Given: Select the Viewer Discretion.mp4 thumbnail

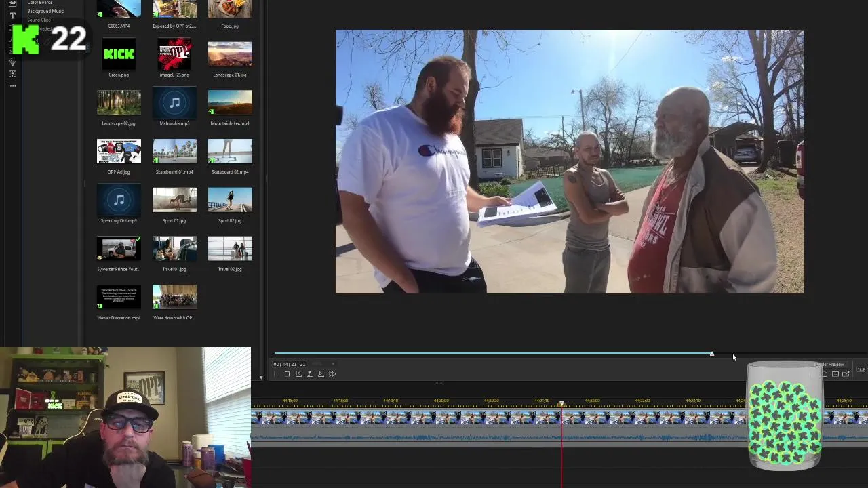Looking at the screenshot, I should (x=119, y=298).
